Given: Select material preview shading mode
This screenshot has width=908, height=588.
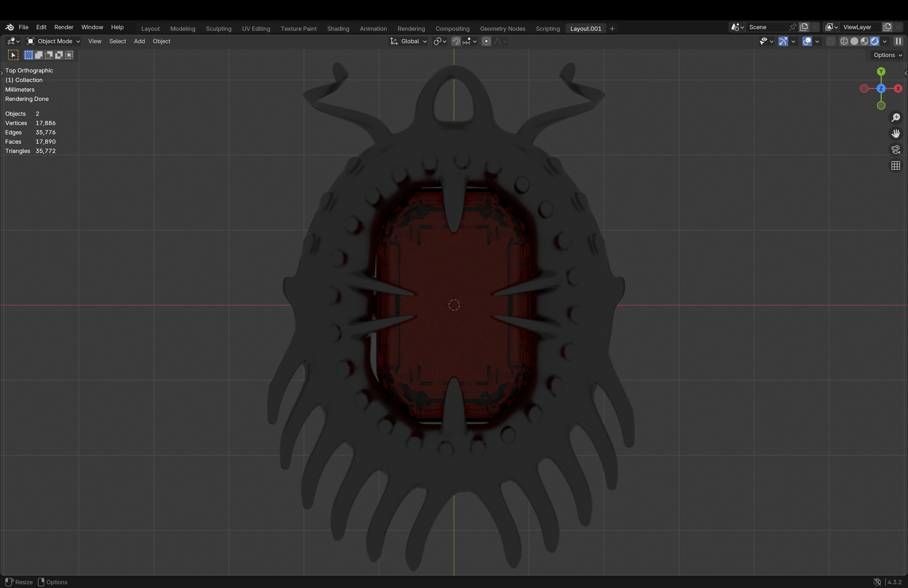Looking at the screenshot, I should coord(864,41).
